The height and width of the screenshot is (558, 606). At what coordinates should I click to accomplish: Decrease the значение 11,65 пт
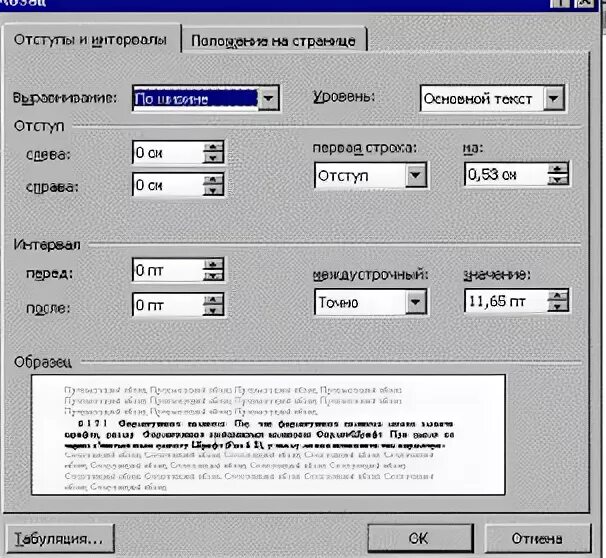click(557, 306)
